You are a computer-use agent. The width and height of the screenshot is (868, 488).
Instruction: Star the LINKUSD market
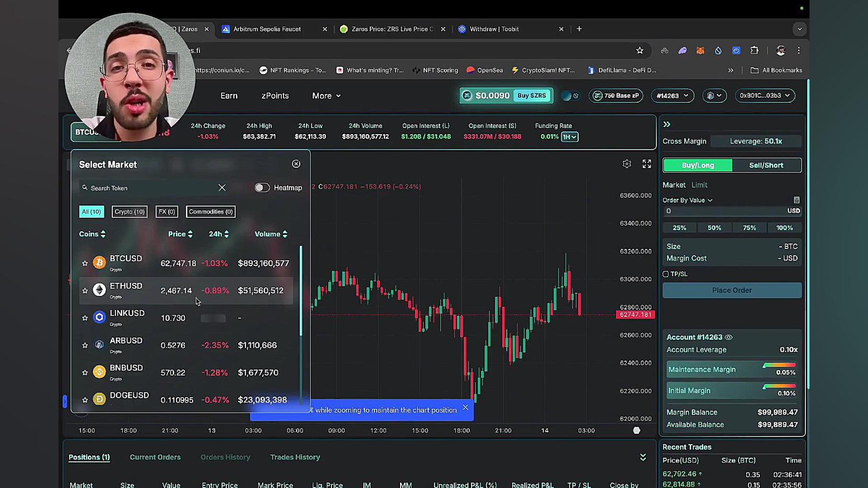tap(85, 318)
